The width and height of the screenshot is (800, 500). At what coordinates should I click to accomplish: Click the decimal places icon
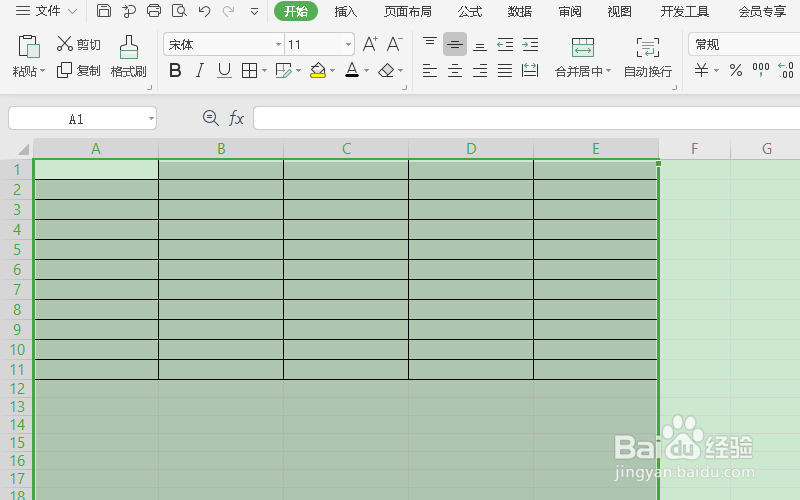[786, 70]
